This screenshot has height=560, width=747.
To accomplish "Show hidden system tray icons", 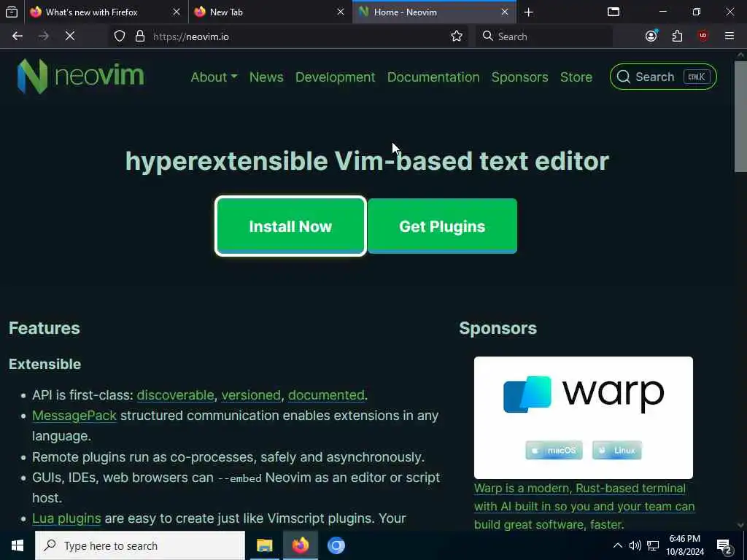I will click(x=617, y=545).
